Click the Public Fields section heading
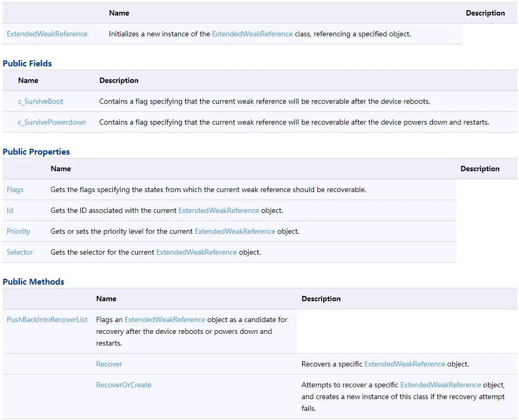 [x=27, y=63]
